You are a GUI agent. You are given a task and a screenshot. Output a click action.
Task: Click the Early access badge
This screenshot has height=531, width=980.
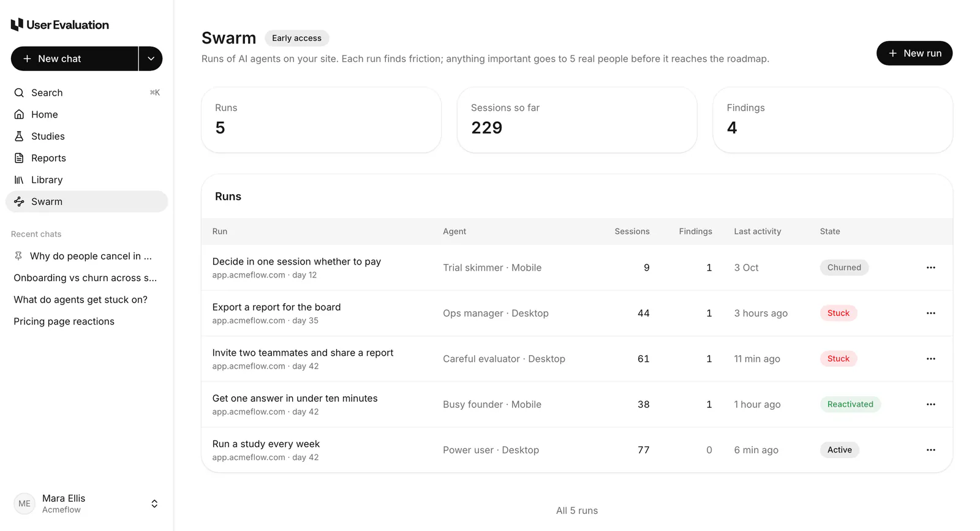296,38
